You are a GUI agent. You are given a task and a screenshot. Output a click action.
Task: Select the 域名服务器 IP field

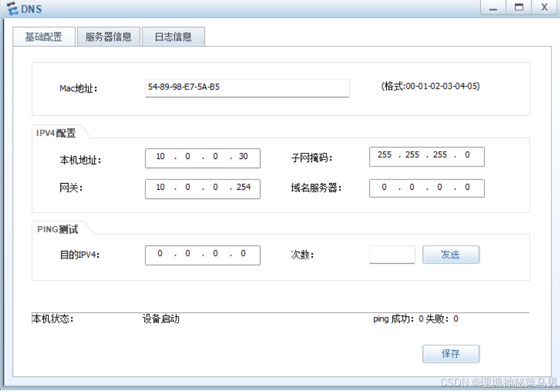click(427, 188)
